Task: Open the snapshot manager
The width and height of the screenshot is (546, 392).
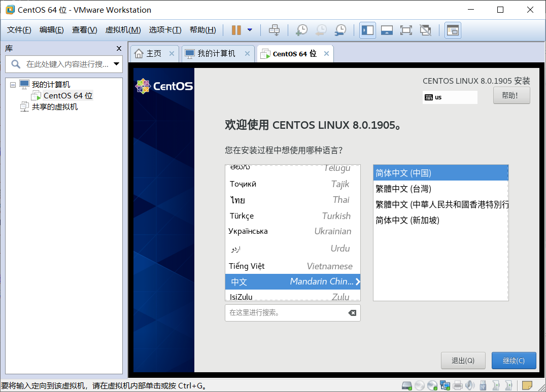Action: [x=340, y=30]
